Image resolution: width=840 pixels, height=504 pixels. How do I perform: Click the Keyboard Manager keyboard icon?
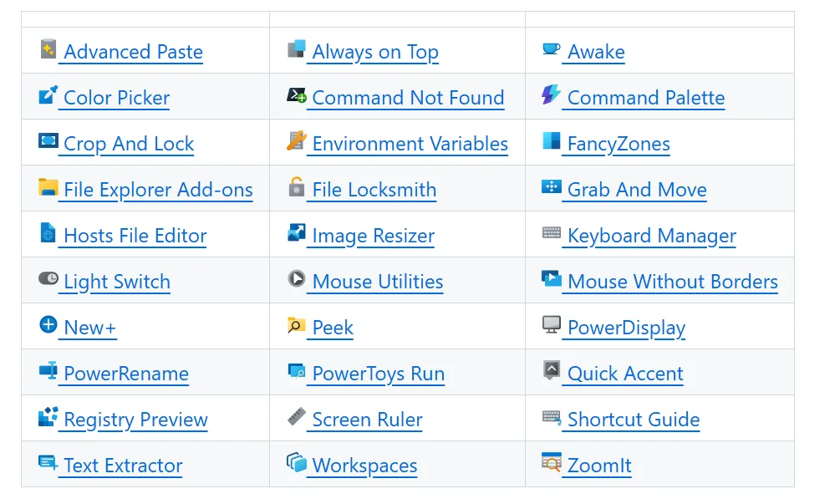[x=552, y=232]
